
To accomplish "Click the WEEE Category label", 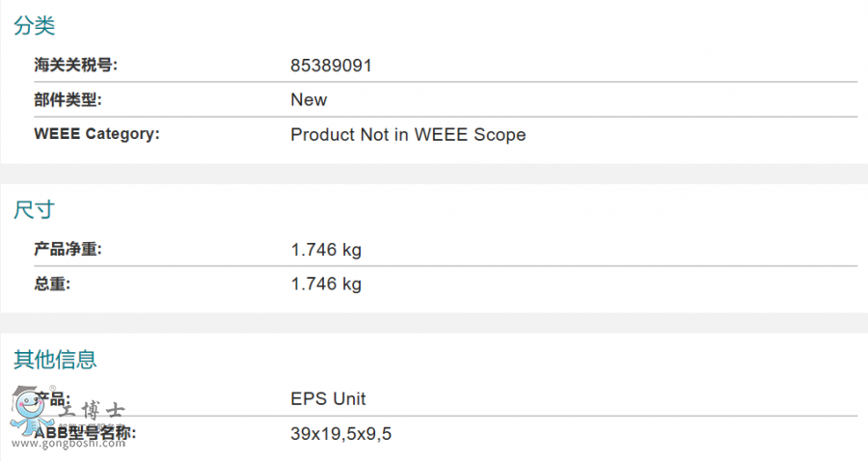I will point(96,134).
